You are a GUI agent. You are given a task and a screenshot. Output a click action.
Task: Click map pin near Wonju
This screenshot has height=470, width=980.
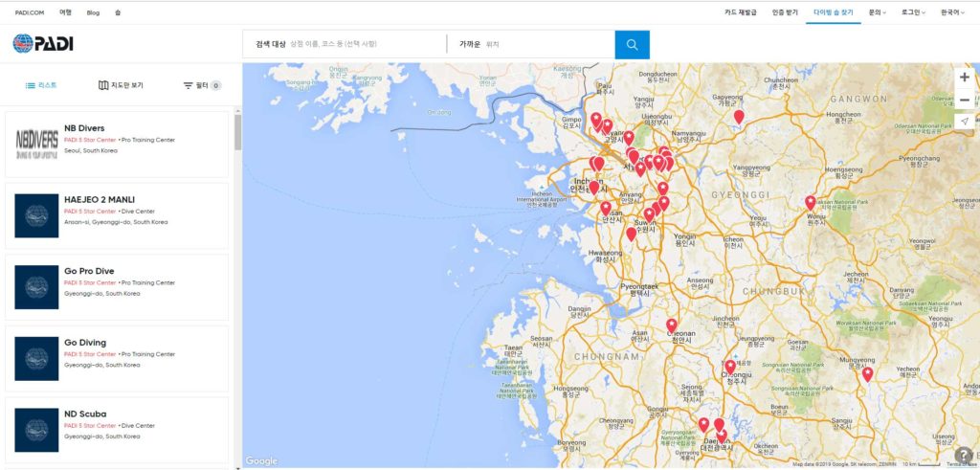[811, 202]
